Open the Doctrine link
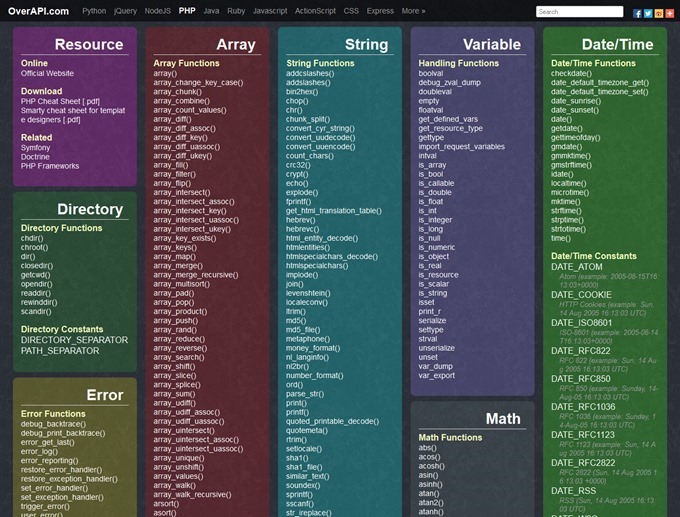Image resolution: width=680 pixels, height=517 pixels. [x=35, y=157]
